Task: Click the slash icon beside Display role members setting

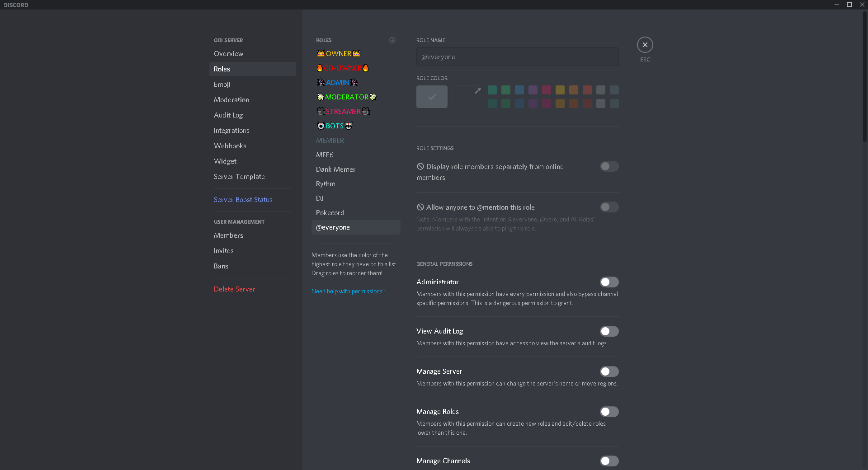Action: click(420, 167)
